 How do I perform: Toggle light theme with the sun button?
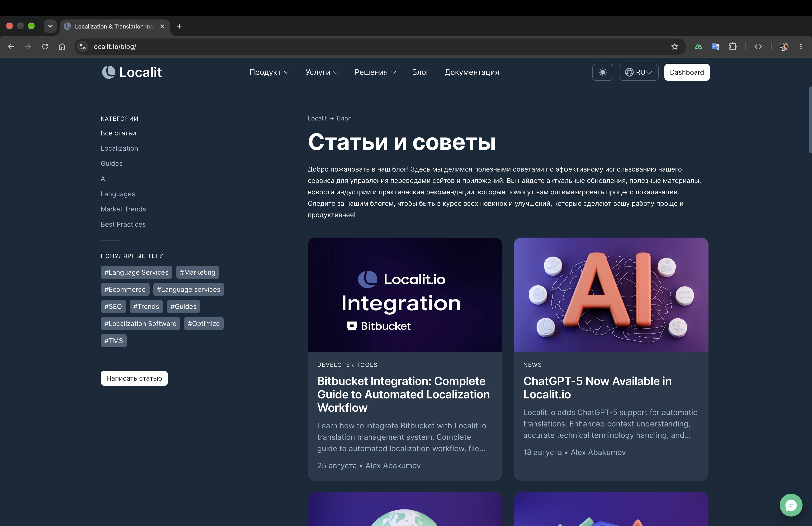point(603,72)
